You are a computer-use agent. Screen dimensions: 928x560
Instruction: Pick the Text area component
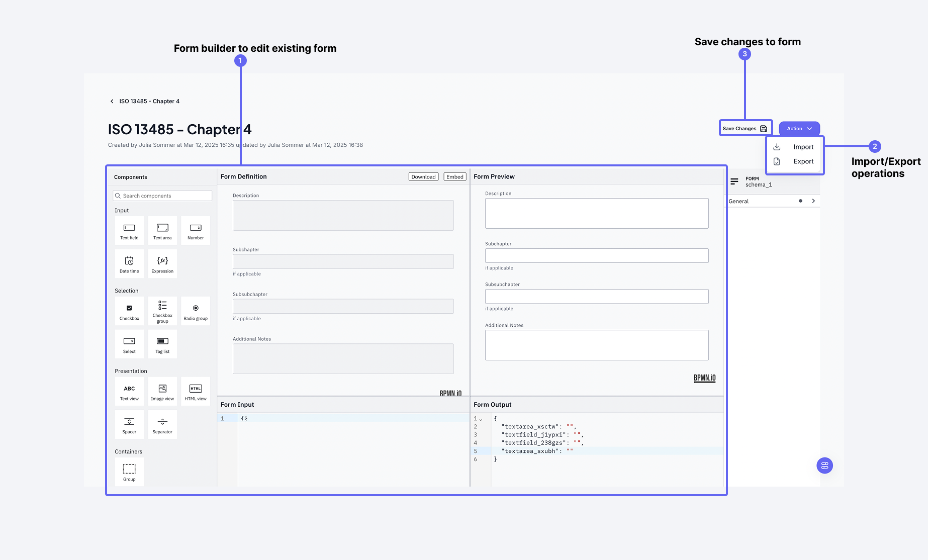click(x=162, y=231)
